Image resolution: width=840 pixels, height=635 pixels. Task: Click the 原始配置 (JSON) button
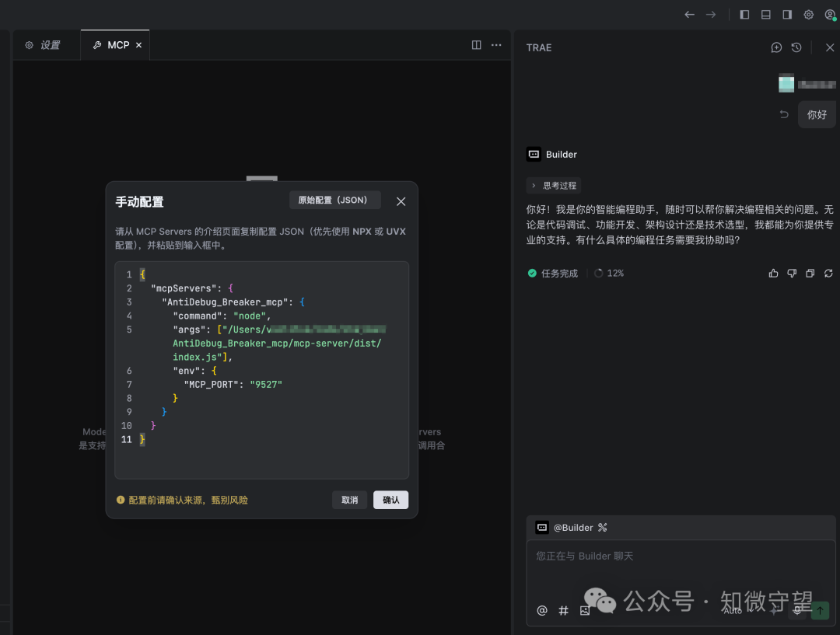click(334, 201)
